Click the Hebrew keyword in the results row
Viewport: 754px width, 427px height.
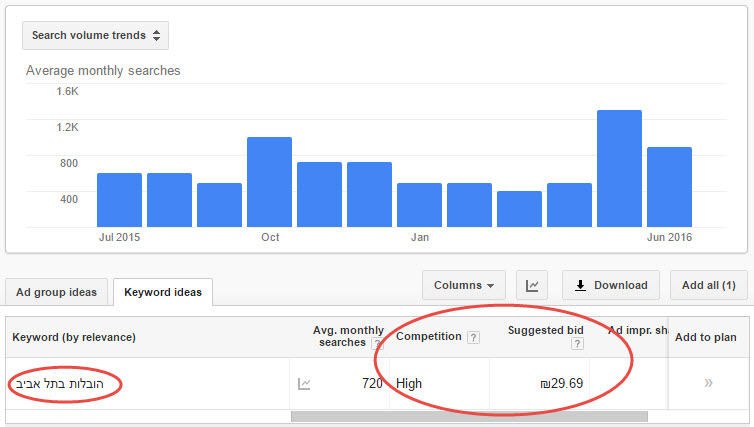pyautogui.click(x=60, y=384)
